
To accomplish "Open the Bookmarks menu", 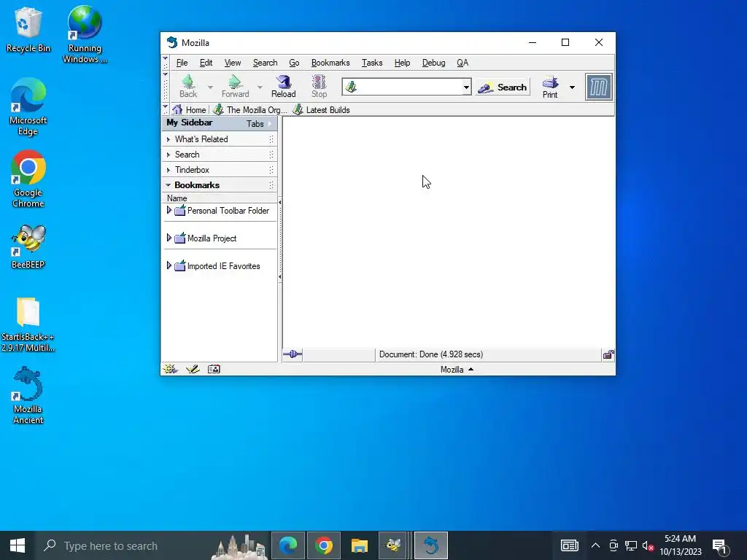I will [x=330, y=63].
